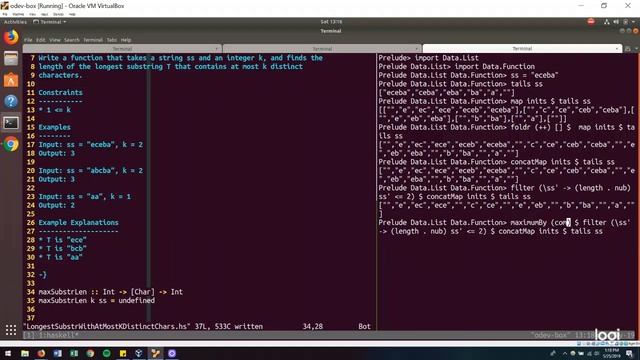Select the Terminal icon in the dock
640x360 pixels.
(11, 123)
